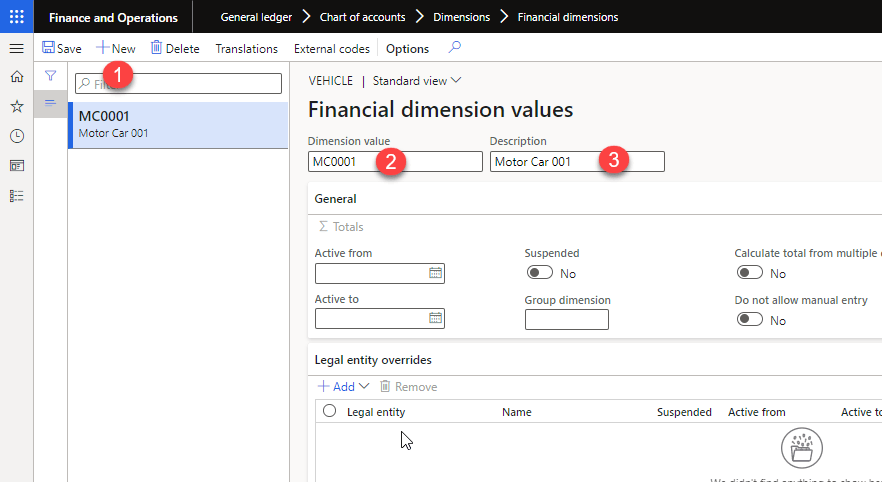Open the Active to date picker
This screenshot has height=482, width=882.
[x=435, y=319]
